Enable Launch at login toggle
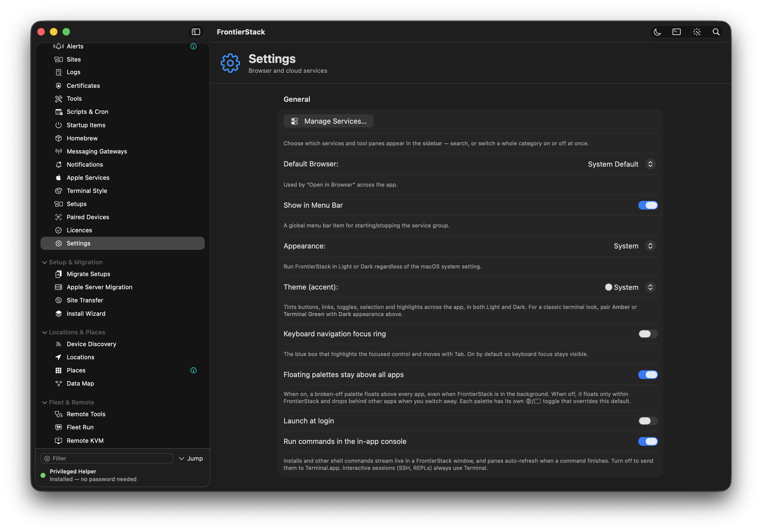 click(648, 421)
